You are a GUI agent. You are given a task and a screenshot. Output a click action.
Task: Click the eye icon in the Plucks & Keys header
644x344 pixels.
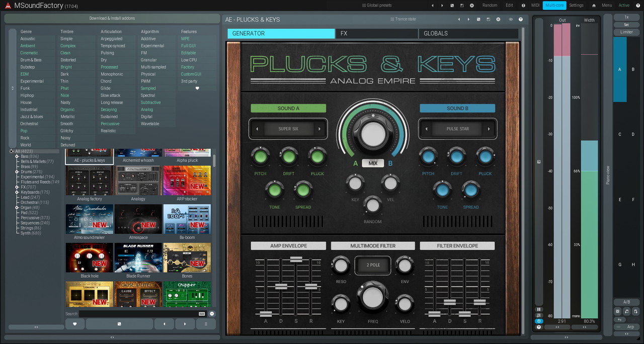511,20
